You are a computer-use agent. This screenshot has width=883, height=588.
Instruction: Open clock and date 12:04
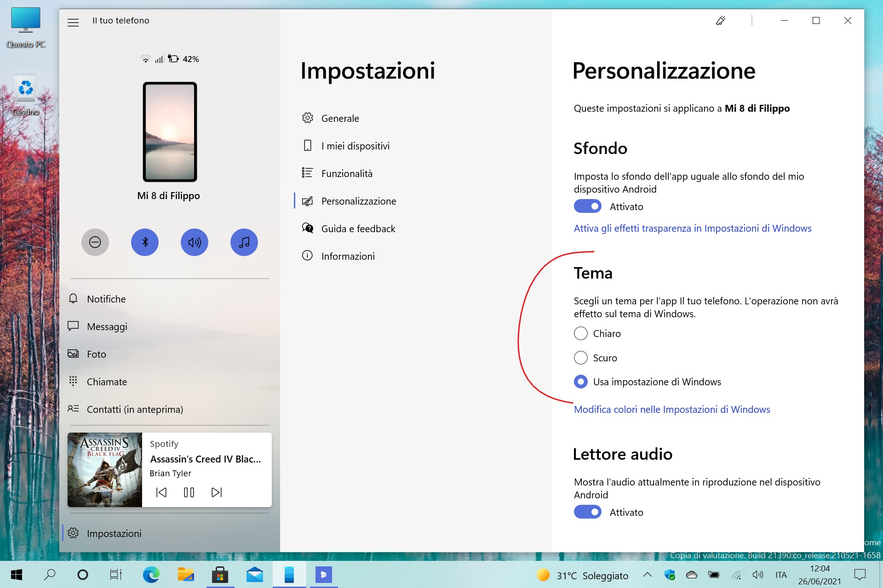pos(820,575)
